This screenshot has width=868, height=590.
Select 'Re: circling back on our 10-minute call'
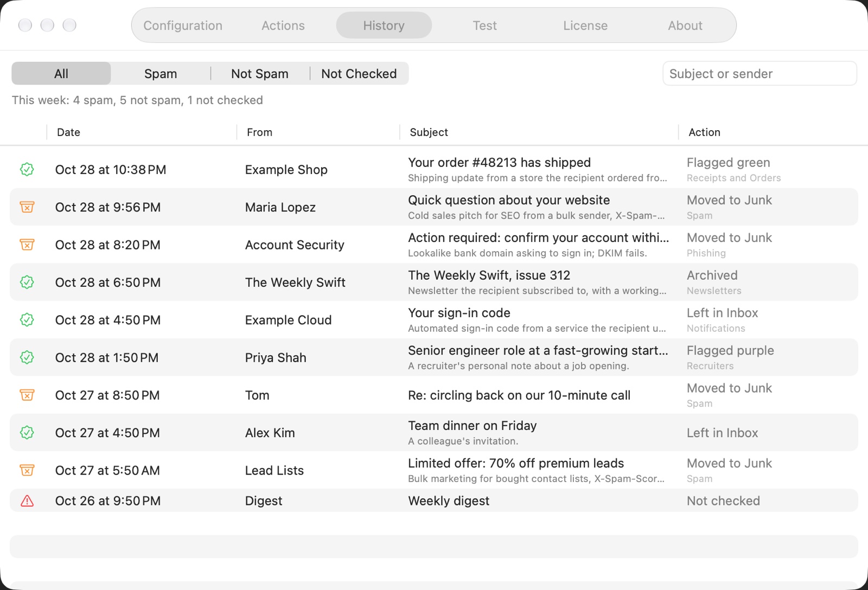coord(519,395)
